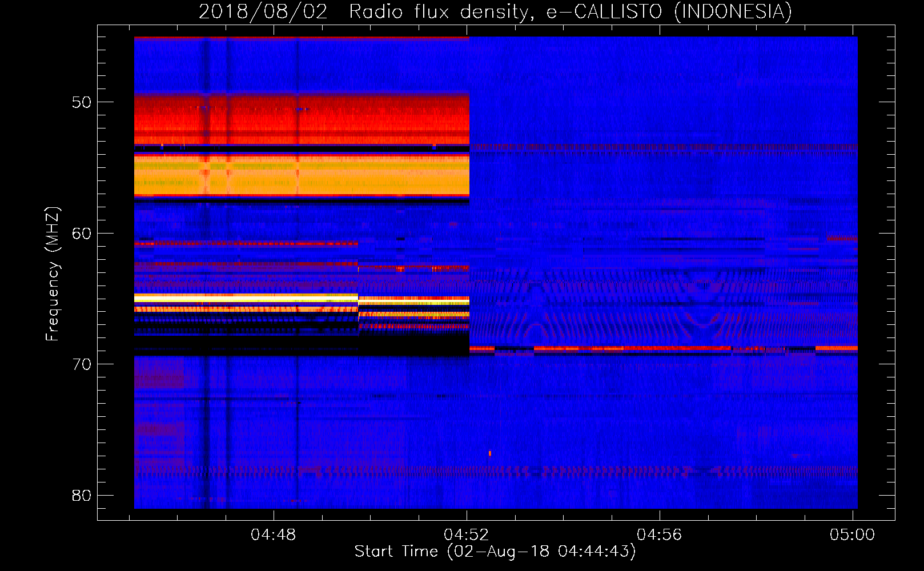Viewport: 924px width, 571px height.
Task: Click the "04:52" time tick label
Action: 467,534
